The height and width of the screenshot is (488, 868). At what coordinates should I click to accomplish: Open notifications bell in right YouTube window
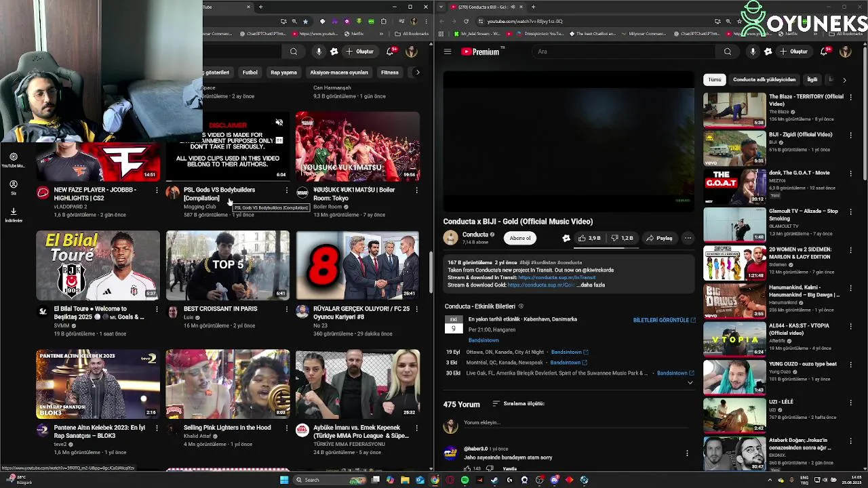825,52
